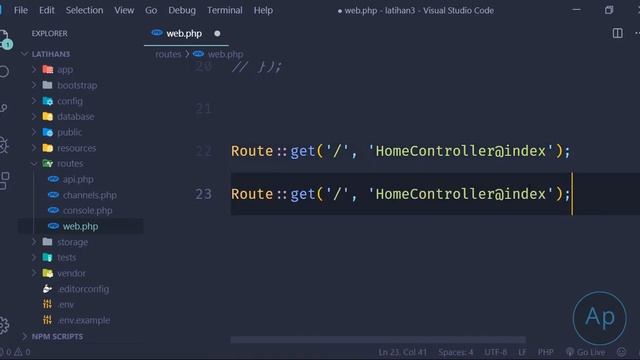Open the Source Control activity icon

(4, 108)
